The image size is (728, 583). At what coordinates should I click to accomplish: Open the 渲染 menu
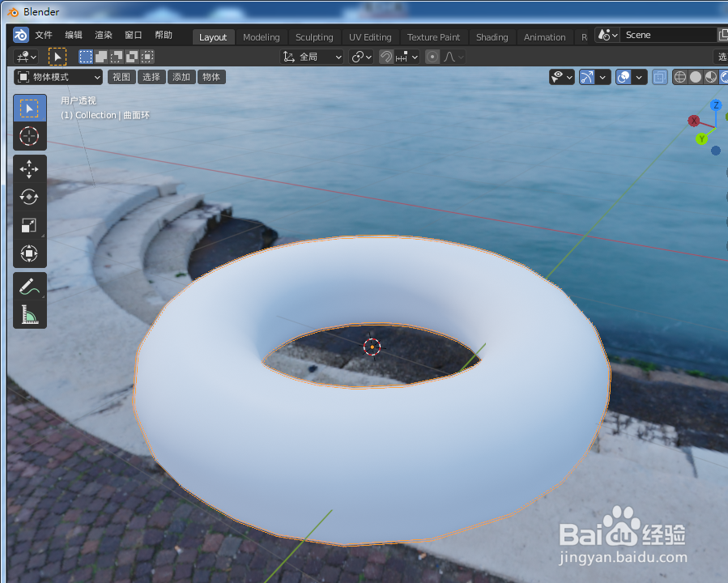point(103,35)
